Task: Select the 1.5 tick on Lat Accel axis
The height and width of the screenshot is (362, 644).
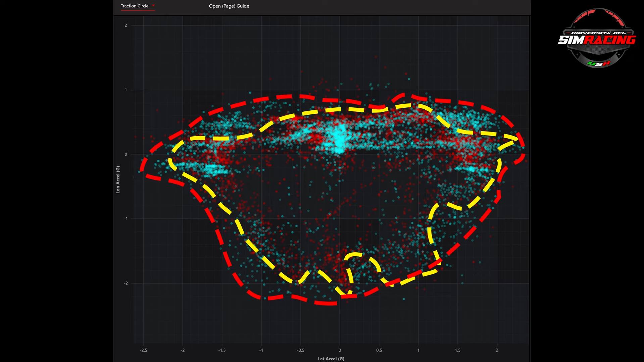Action: coord(457,350)
